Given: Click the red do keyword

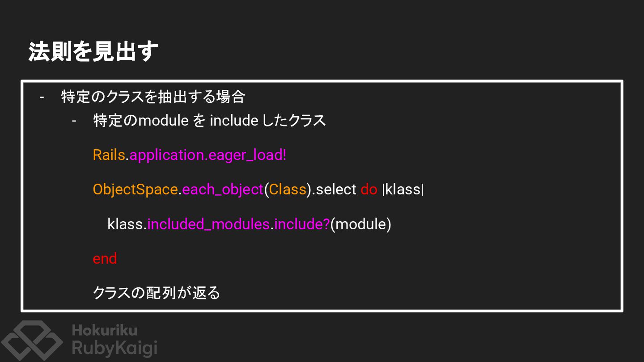Looking at the screenshot, I should (x=369, y=189).
